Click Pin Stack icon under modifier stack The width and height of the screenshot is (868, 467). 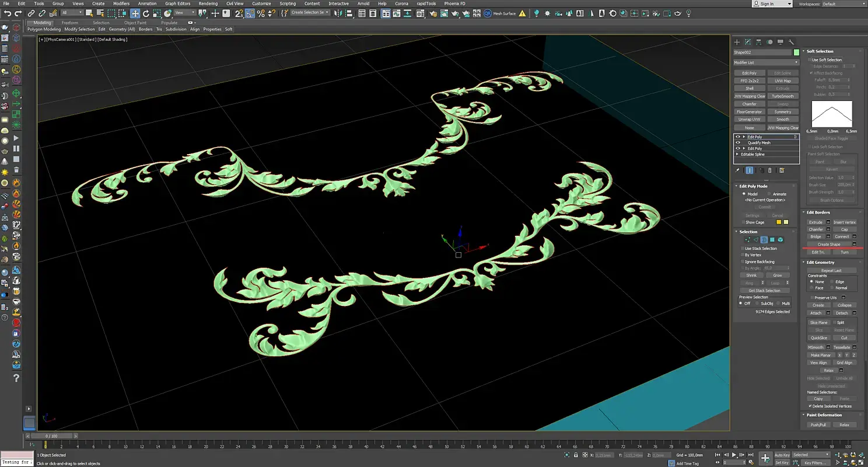pos(737,170)
